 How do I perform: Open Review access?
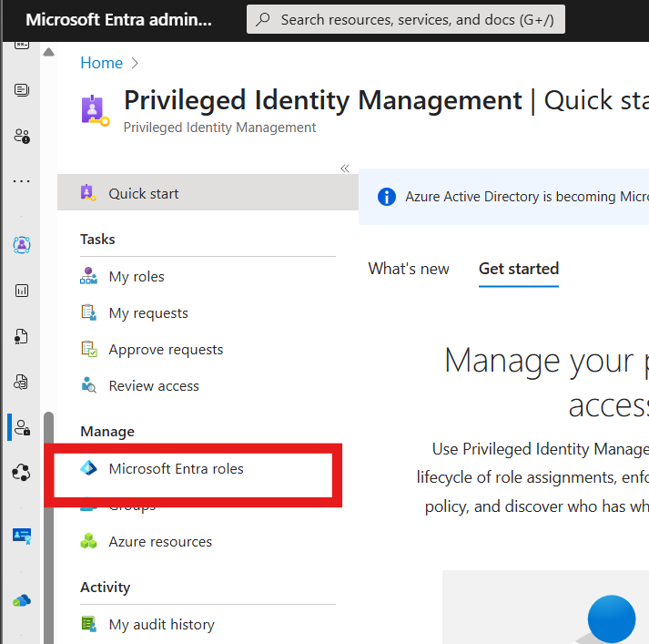pyautogui.click(x=154, y=385)
